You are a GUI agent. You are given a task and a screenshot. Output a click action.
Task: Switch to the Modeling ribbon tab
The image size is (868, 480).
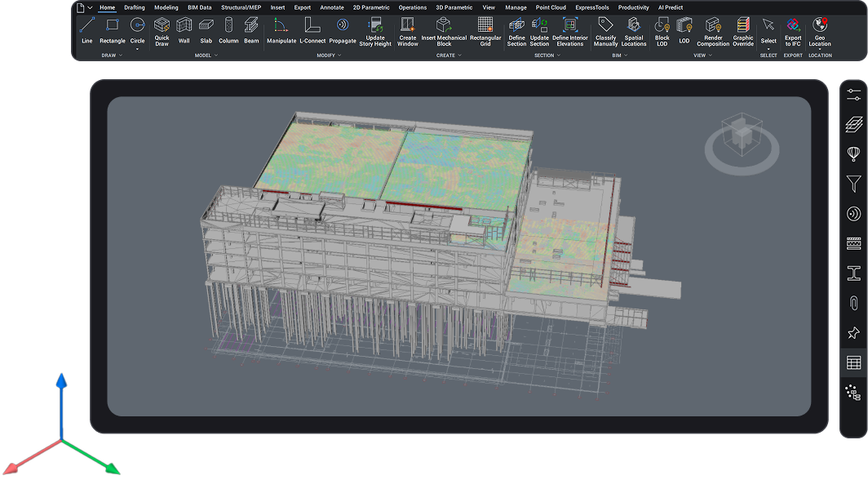coord(166,7)
